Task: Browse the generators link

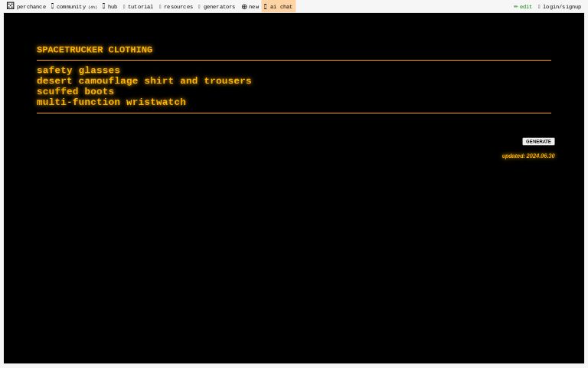Action: [219, 7]
